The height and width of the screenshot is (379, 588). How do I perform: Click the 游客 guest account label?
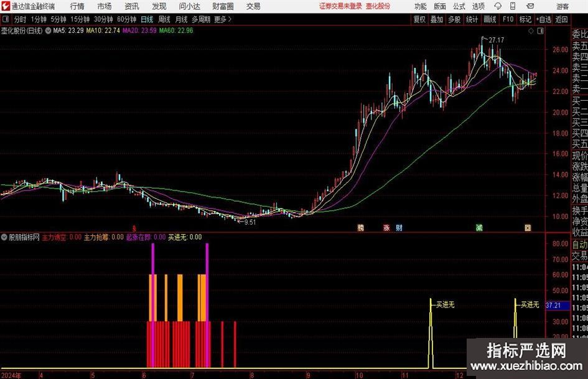coord(563,6)
